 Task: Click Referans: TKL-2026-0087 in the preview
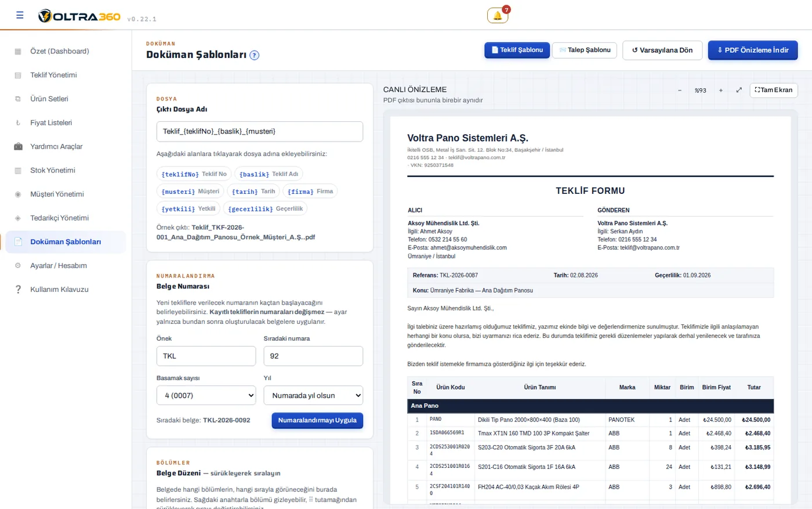445,276
